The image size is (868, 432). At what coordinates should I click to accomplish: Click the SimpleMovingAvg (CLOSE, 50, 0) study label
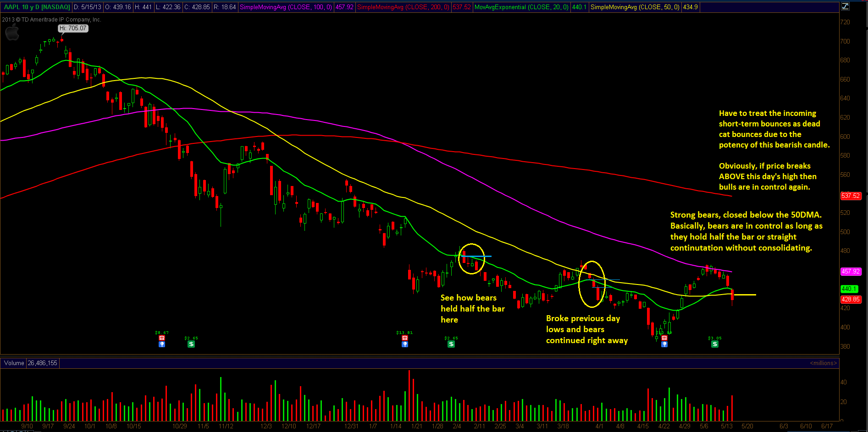[x=635, y=7]
